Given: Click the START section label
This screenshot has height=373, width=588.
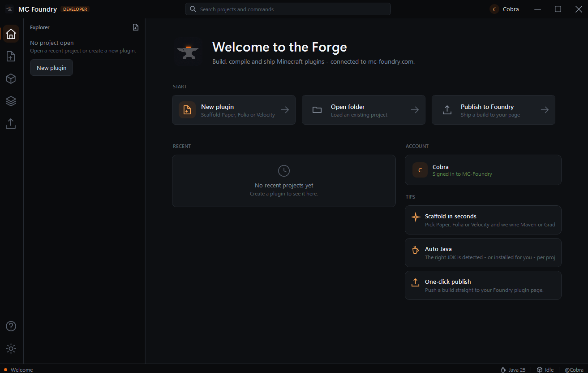Looking at the screenshot, I should tap(180, 87).
